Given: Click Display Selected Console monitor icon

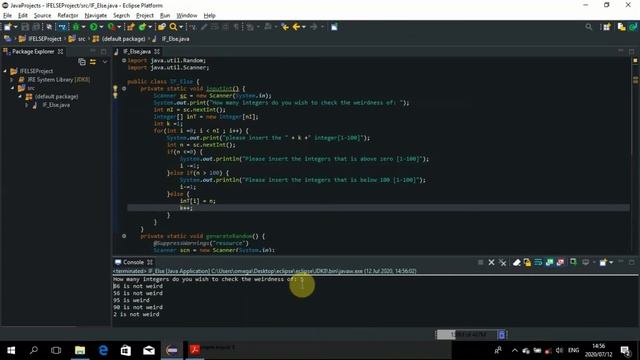Looking at the screenshot, I should point(586,262).
